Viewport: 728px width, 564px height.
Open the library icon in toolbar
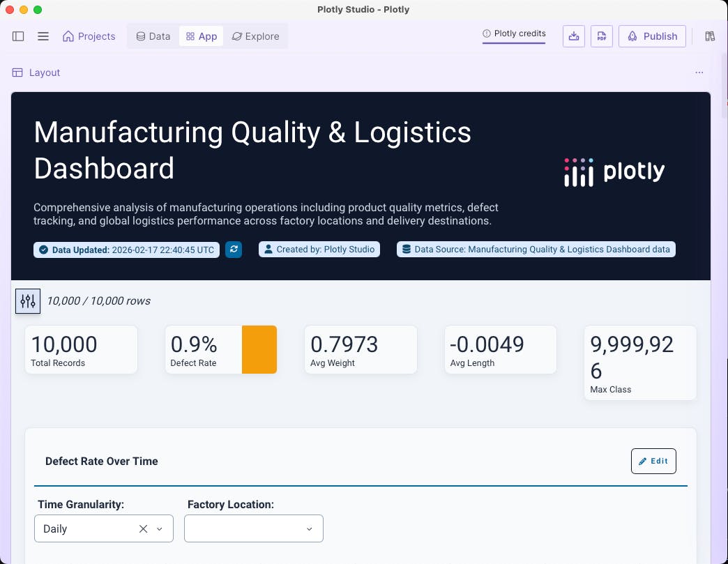pos(710,36)
